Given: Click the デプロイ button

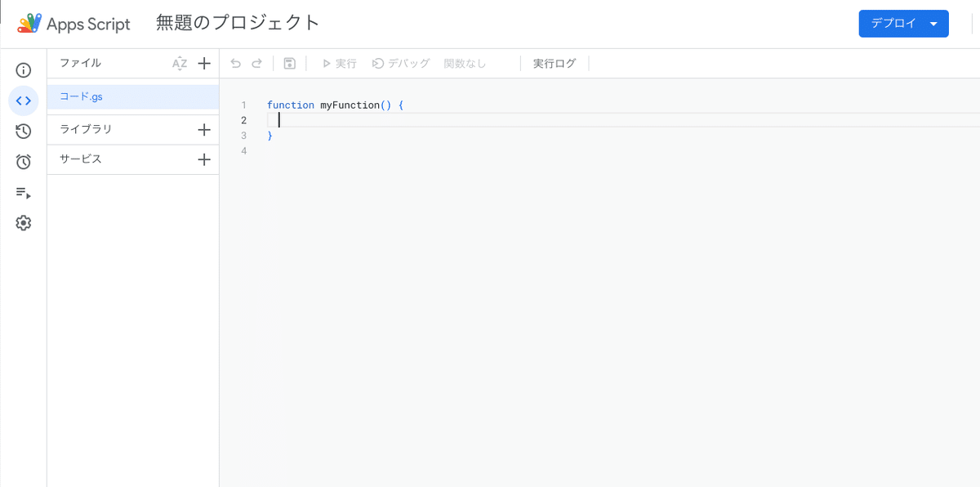Looking at the screenshot, I should tap(893, 24).
